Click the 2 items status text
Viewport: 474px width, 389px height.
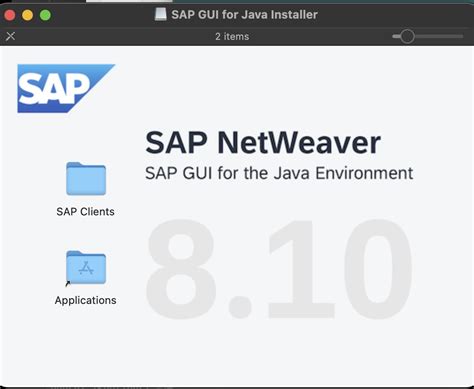(232, 36)
